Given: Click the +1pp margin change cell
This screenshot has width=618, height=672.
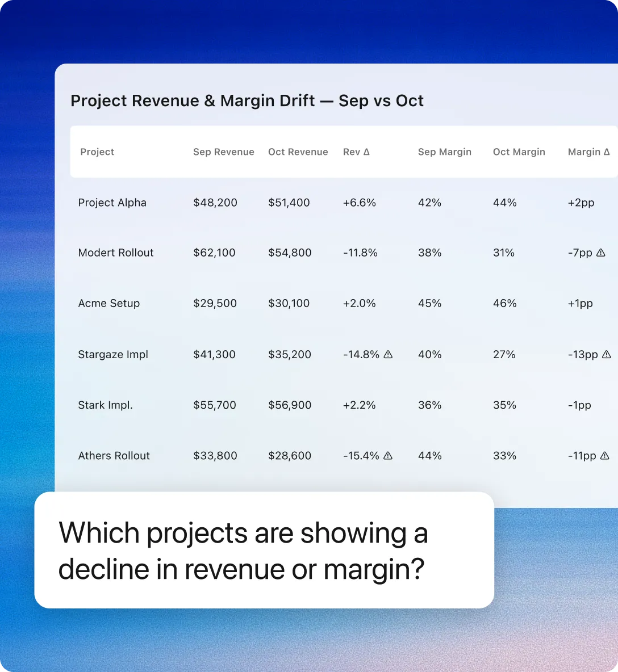Looking at the screenshot, I should pos(581,303).
